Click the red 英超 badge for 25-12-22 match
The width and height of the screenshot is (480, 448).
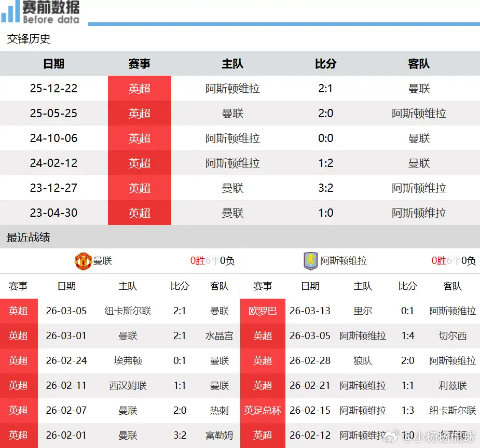139,88
